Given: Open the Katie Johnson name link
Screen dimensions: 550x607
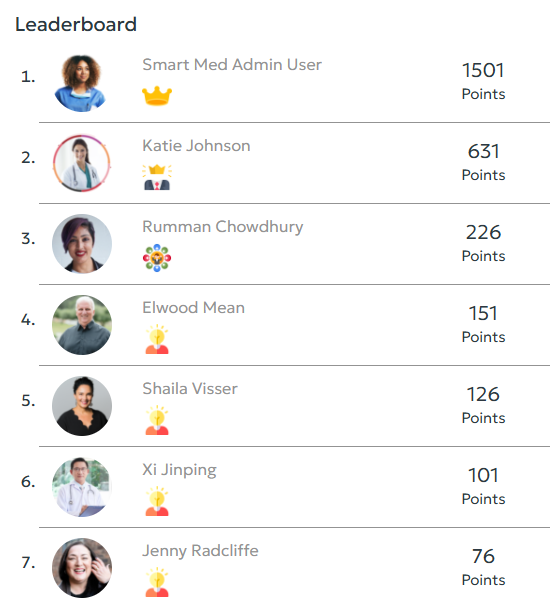Looking at the screenshot, I should point(196,146).
